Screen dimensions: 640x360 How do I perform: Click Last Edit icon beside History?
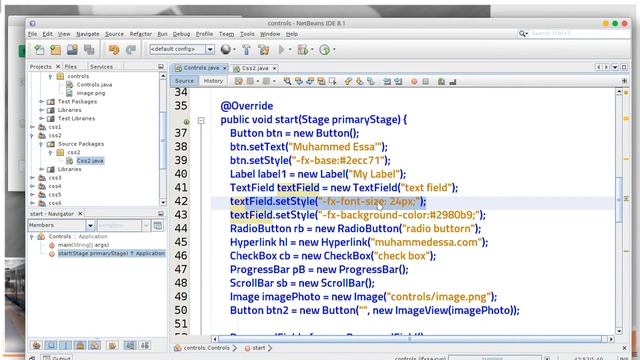pos(239,81)
